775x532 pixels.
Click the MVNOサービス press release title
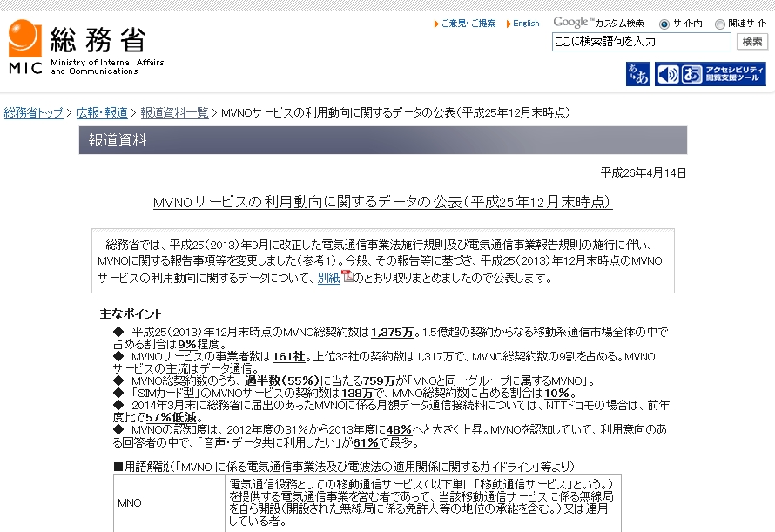tap(382, 202)
